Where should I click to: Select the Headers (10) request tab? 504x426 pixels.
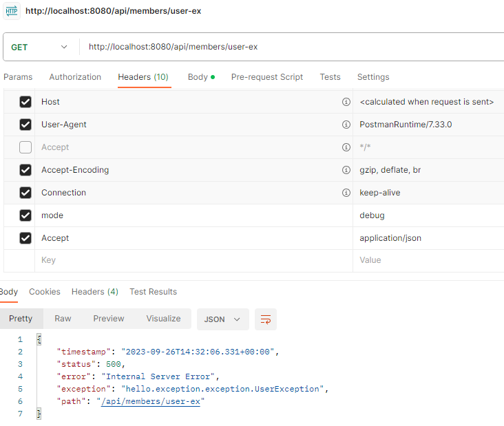pyautogui.click(x=143, y=77)
